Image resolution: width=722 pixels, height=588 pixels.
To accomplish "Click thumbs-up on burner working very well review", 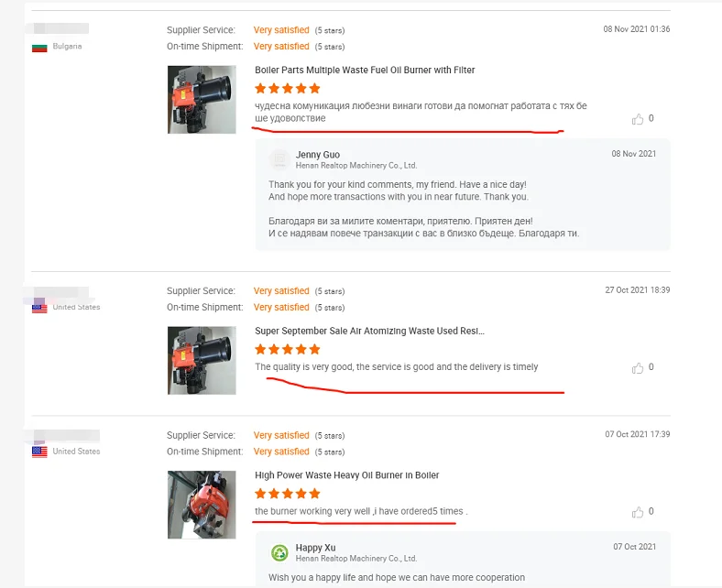I will tap(638, 512).
